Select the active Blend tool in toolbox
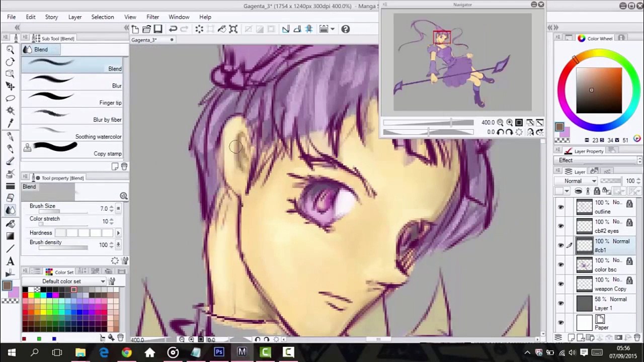This screenshot has height=362, width=644. (10, 210)
